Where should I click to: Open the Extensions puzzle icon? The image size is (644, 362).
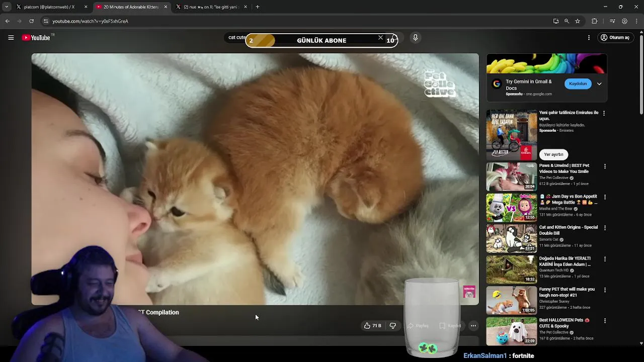pos(595,21)
